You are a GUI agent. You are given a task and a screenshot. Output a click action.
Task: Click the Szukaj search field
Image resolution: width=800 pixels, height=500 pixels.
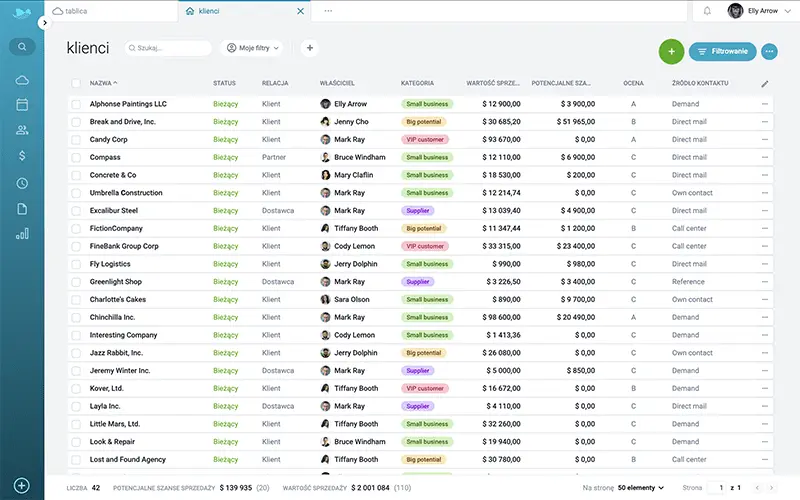tap(168, 48)
